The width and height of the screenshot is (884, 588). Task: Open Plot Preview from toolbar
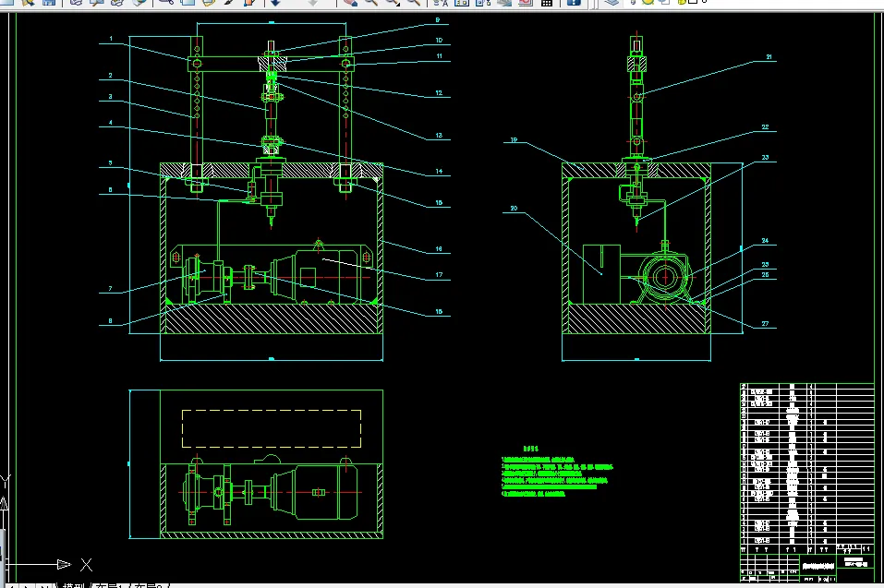click(96, 2)
